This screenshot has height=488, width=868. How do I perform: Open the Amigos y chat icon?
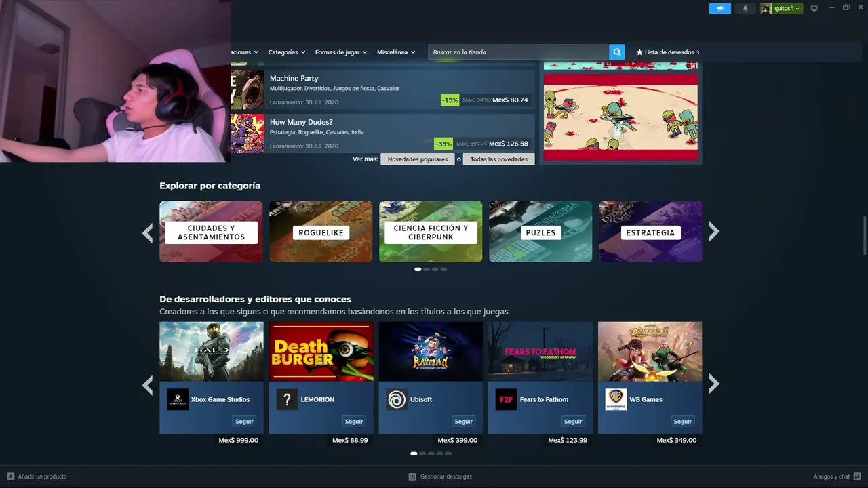tap(857, 476)
